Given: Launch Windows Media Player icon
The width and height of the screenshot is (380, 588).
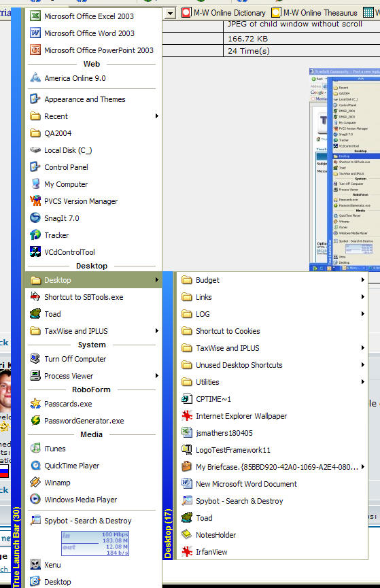Looking at the screenshot, I should [x=35, y=500].
